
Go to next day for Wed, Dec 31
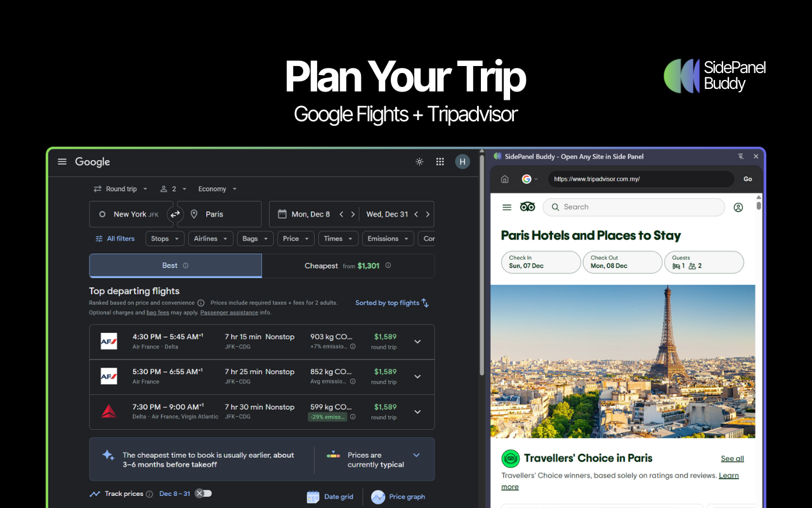pos(428,215)
